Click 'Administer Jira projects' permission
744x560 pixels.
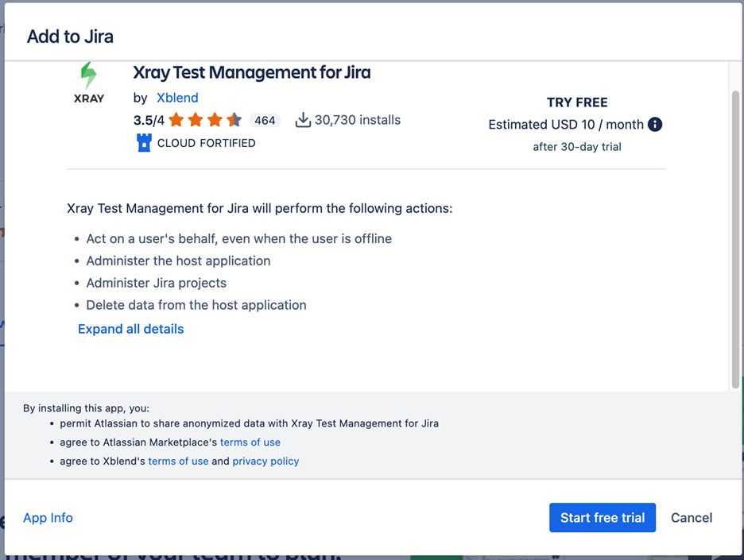tap(157, 283)
